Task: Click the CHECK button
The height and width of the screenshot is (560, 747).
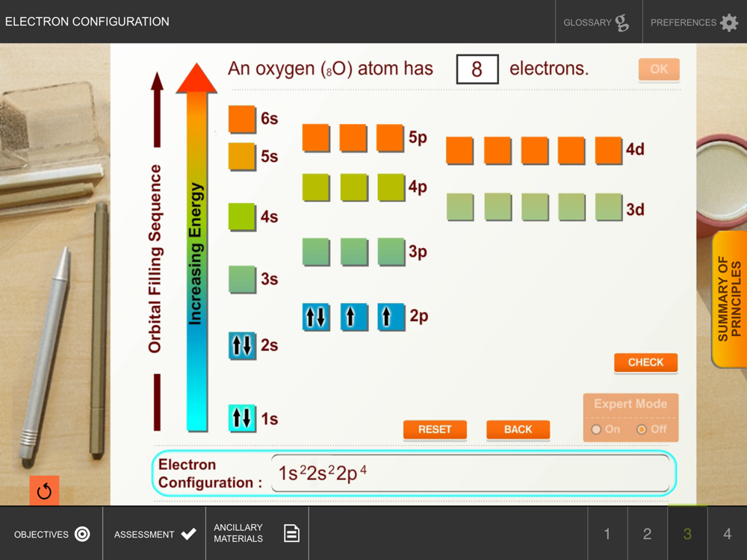Action: pyautogui.click(x=645, y=362)
